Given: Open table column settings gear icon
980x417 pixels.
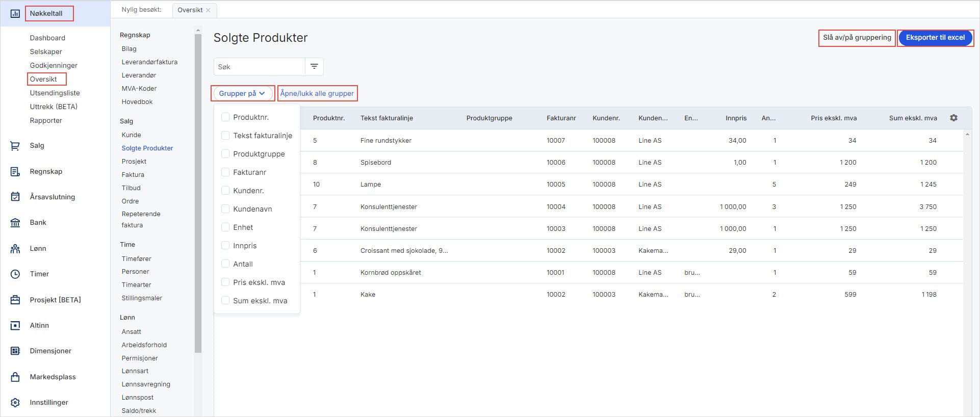Looking at the screenshot, I should coord(953,118).
